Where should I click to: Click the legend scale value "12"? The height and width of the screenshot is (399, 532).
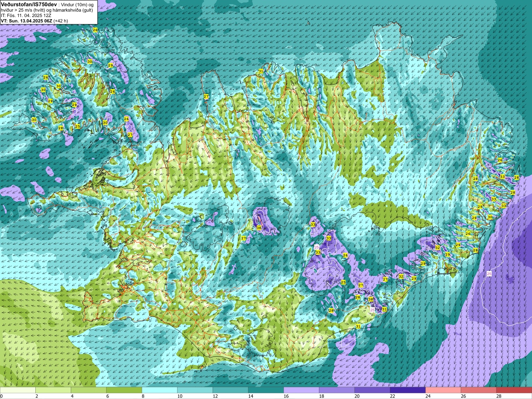coord(215,396)
